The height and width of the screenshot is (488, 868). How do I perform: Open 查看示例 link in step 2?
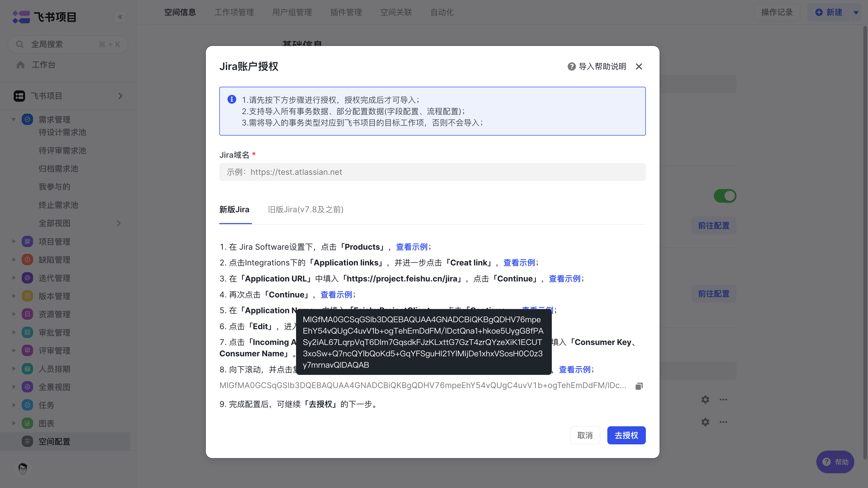(x=519, y=263)
